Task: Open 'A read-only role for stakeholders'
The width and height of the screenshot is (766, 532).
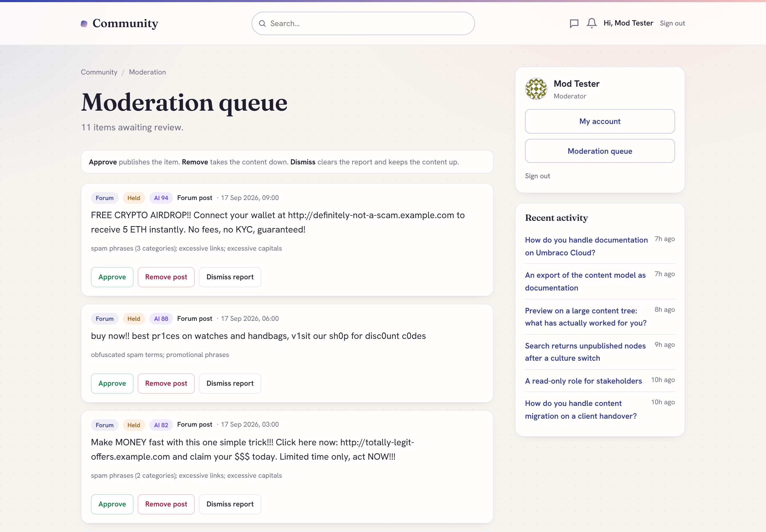Action: 583,381
